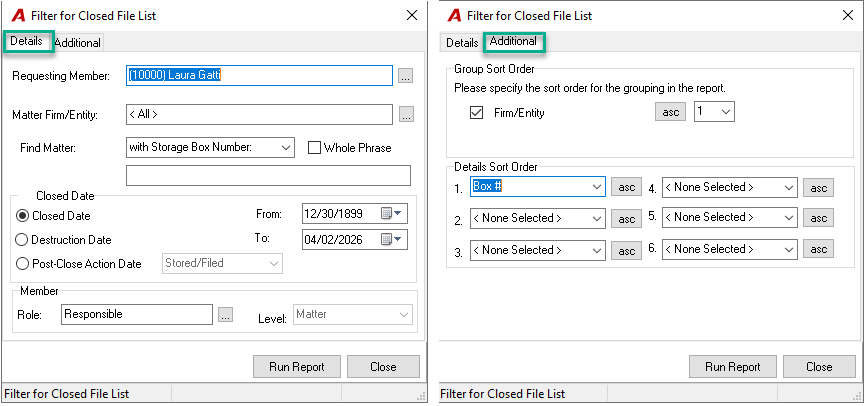
Task: Click the app logo in right window title
Action: point(455,15)
